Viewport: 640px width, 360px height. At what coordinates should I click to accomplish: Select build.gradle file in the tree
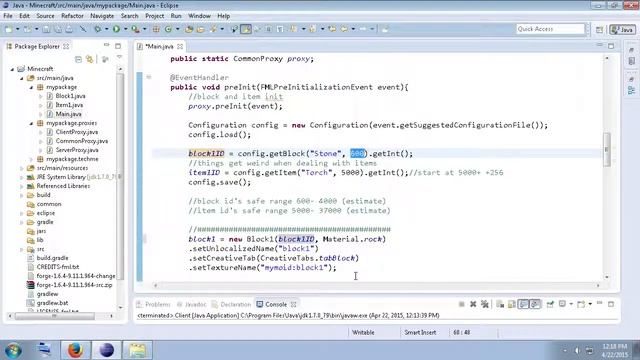(52, 258)
